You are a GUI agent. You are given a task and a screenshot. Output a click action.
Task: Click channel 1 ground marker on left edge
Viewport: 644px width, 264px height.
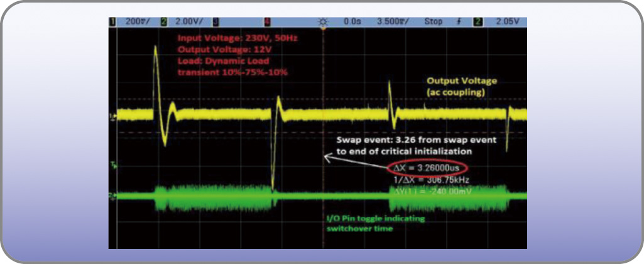click(112, 116)
